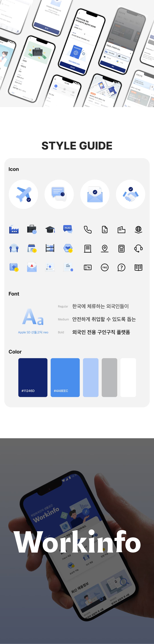
Task: Pick the white color swatch
Action: point(128,377)
